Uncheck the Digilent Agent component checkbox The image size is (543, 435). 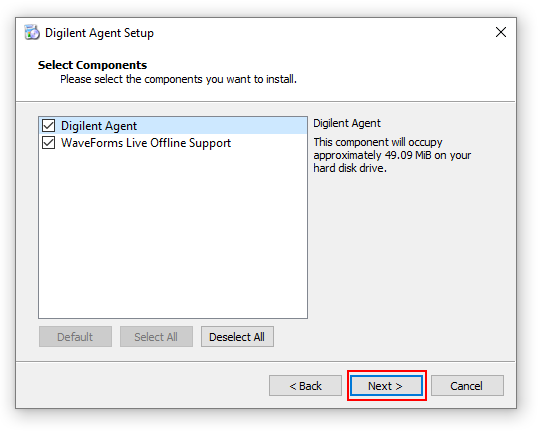(x=48, y=125)
